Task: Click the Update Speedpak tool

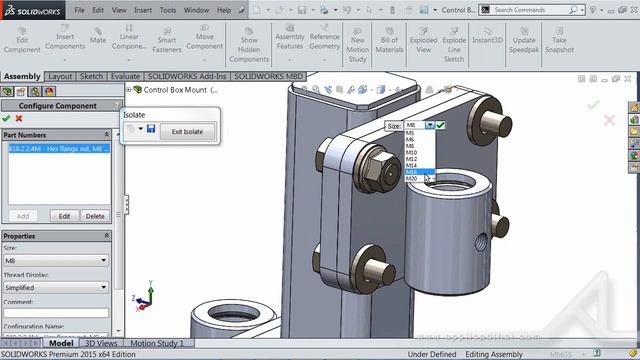Action: tap(524, 40)
